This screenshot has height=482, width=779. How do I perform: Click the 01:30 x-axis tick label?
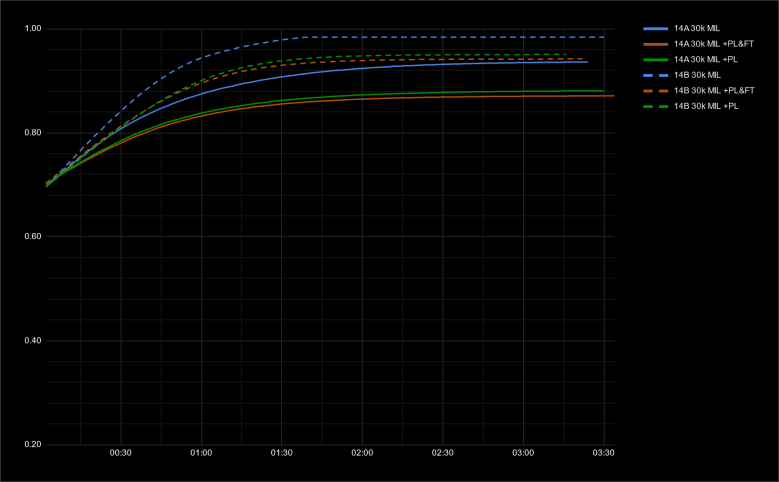pyautogui.click(x=282, y=454)
